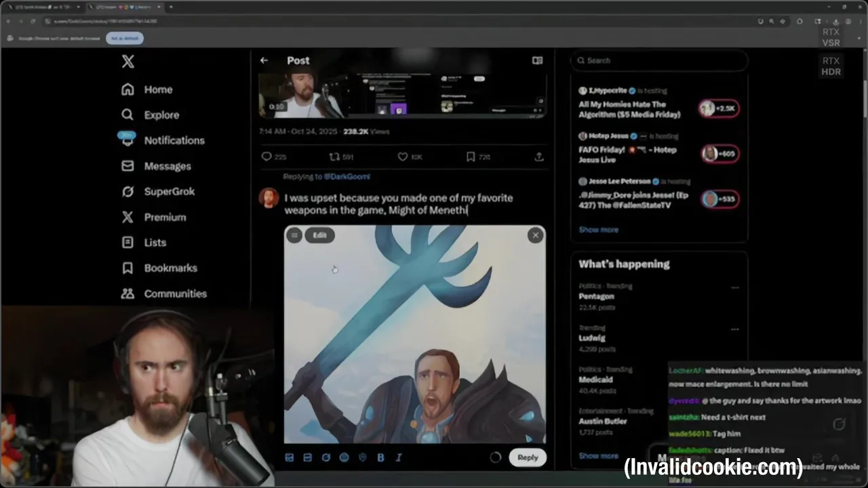Screen dimensions: 868x488
Task: Share the post with share icon
Action: [x=539, y=157]
